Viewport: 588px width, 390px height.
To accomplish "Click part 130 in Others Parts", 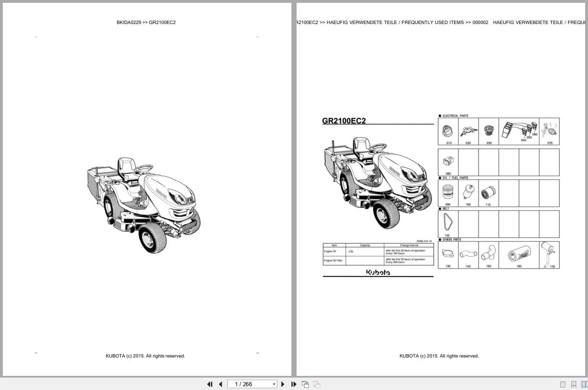I will pyautogui.click(x=448, y=255).
